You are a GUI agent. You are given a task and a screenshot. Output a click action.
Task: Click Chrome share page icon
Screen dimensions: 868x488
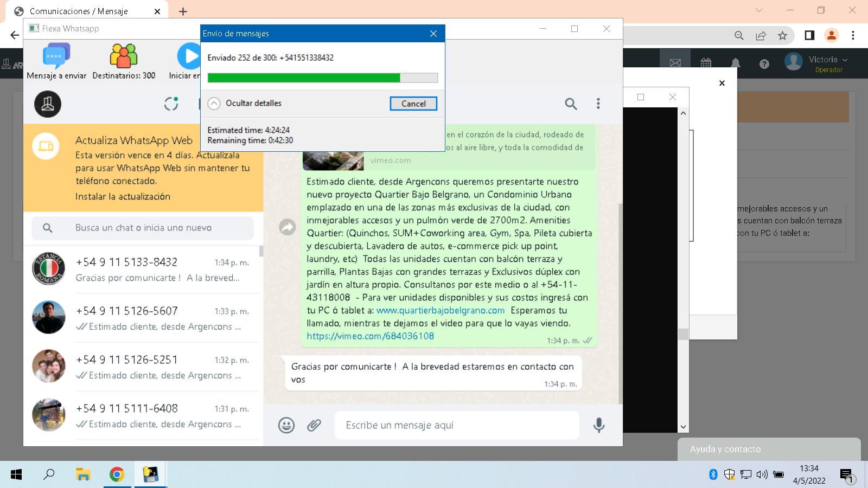click(761, 35)
